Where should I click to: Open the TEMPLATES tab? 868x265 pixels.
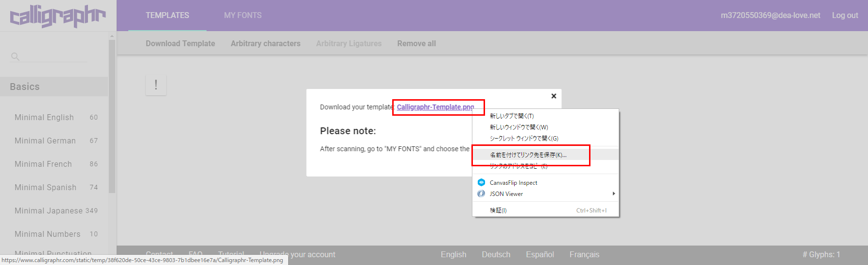coord(167,16)
